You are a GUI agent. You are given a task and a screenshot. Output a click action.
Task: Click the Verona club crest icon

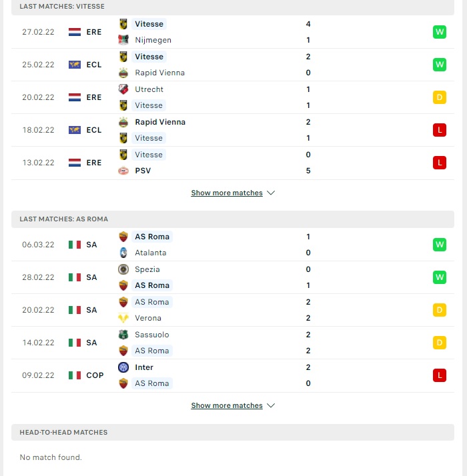pyautogui.click(x=123, y=318)
